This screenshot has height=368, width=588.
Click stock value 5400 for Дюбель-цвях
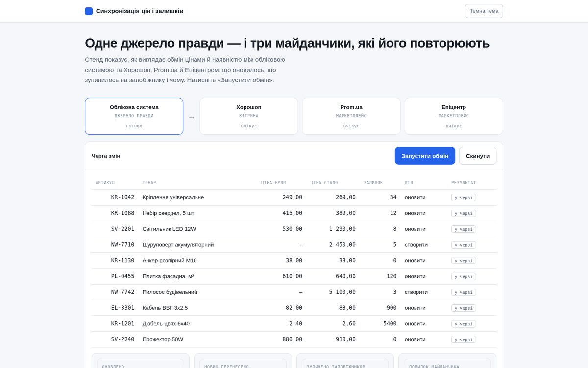(x=390, y=323)
